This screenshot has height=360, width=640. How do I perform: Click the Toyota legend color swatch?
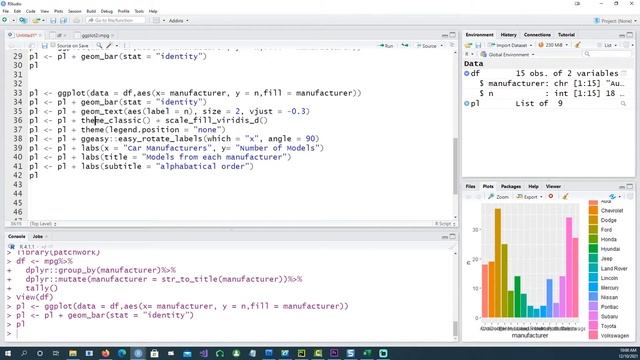point(593,326)
